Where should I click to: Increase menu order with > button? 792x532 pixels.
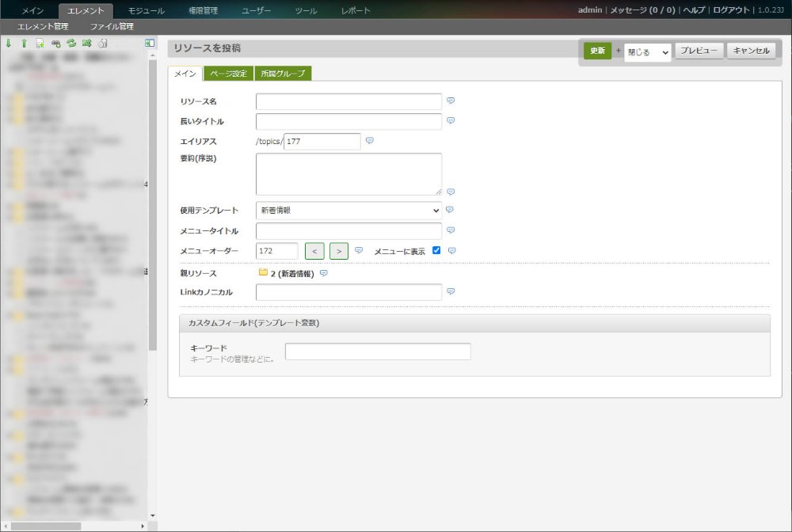tap(338, 251)
